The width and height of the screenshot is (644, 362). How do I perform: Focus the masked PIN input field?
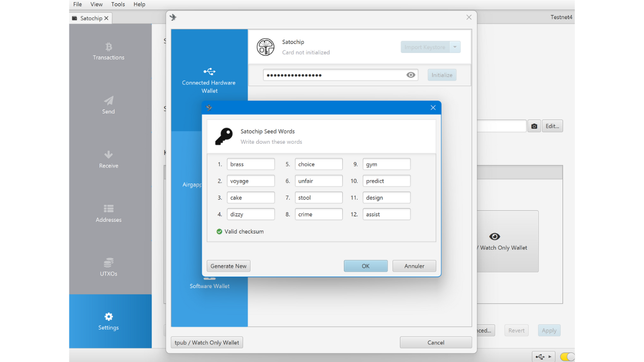point(341,75)
